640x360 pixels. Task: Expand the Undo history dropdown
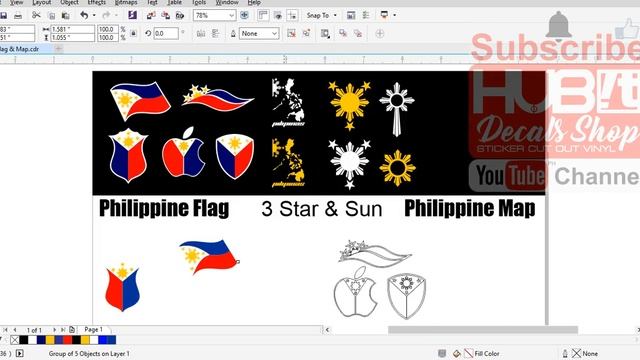pyautogui.click(x=94, y=16)
